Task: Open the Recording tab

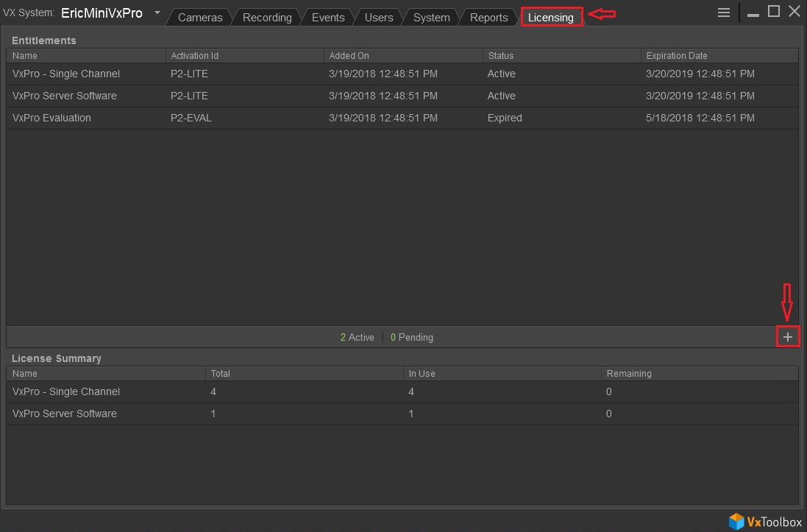Action: click(x=267, y=18)
